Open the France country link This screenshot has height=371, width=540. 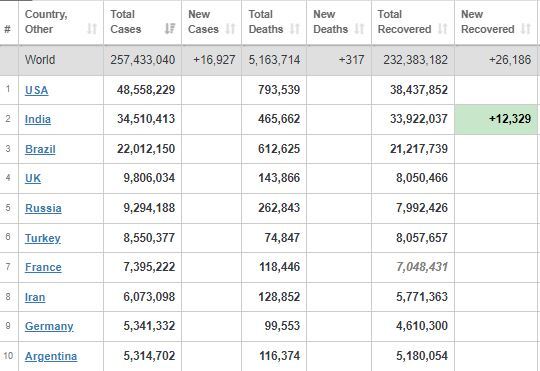(43, 267)
